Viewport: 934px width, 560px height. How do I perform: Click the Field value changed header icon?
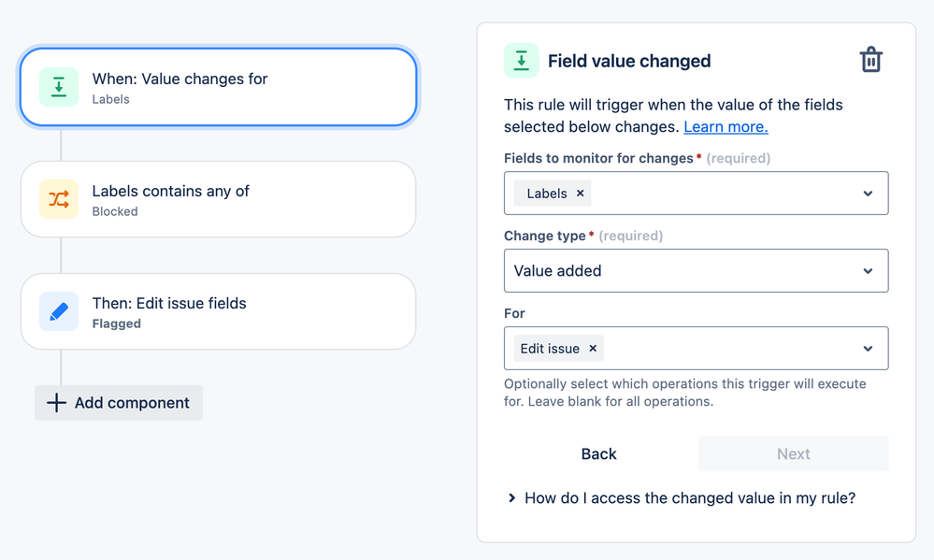click(521, 61)
